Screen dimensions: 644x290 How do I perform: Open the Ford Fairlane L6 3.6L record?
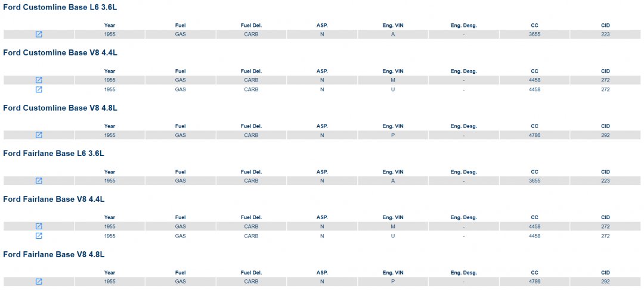(39, 180)
